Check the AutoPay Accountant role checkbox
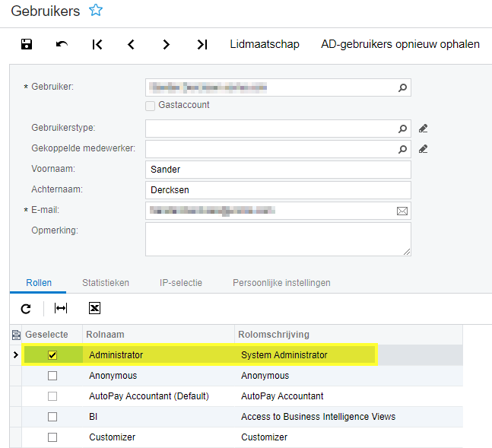 click(x=52, y=396)
